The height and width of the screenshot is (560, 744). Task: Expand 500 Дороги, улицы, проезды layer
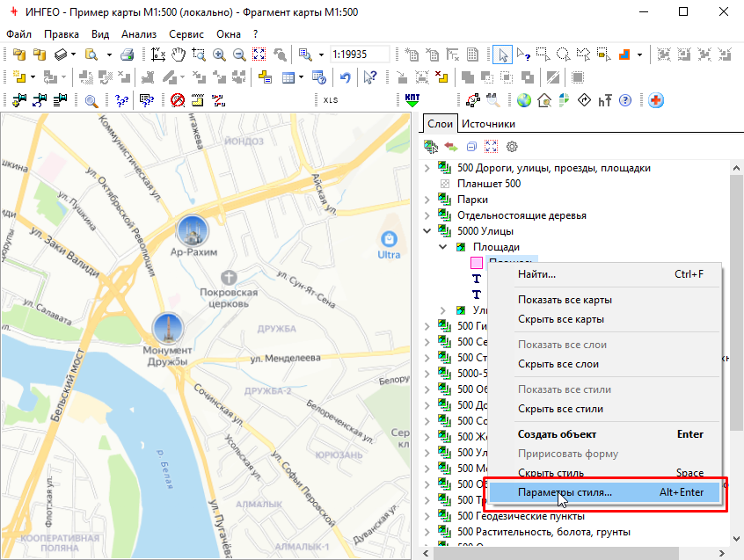427,168
